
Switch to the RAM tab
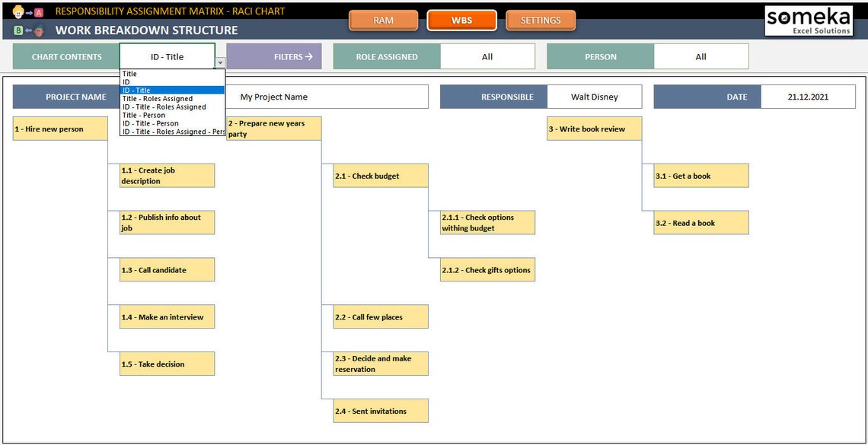(383, 21)
